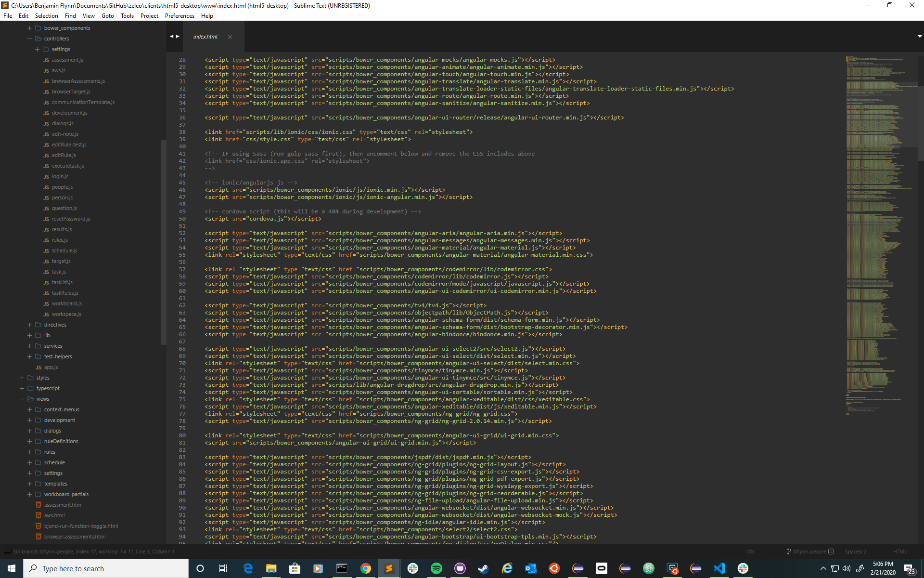
Task: Click the Sublime Text taskbar icon
Action: [389, 568]
